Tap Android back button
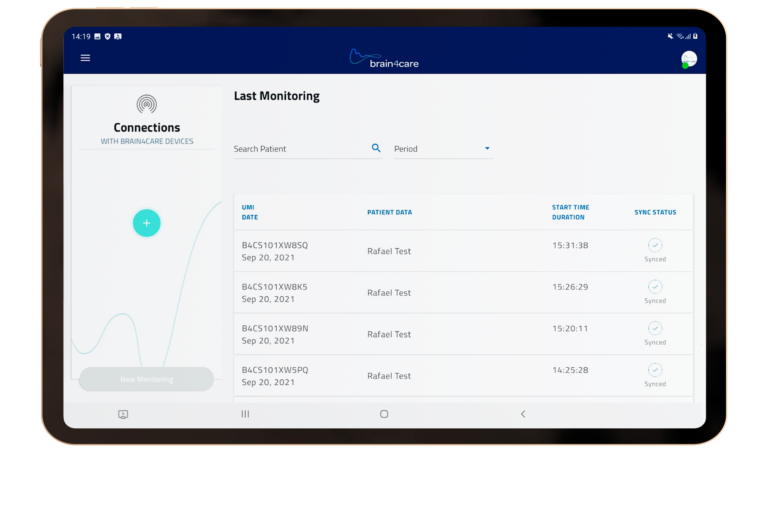 (523, 414)
